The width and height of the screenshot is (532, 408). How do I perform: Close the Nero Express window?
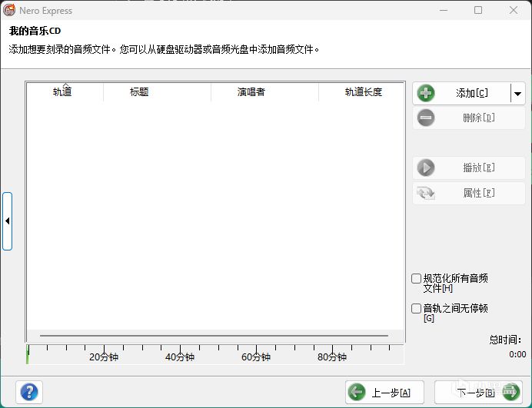514,10
